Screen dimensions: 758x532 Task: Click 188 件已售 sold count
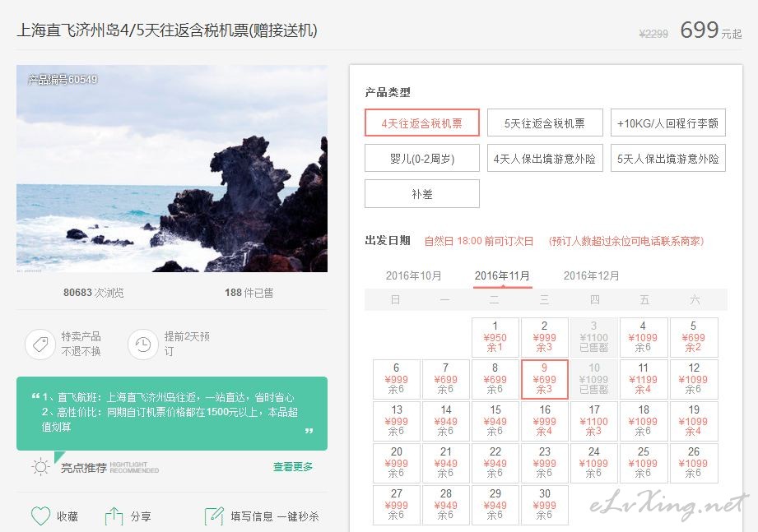(249, 293)
